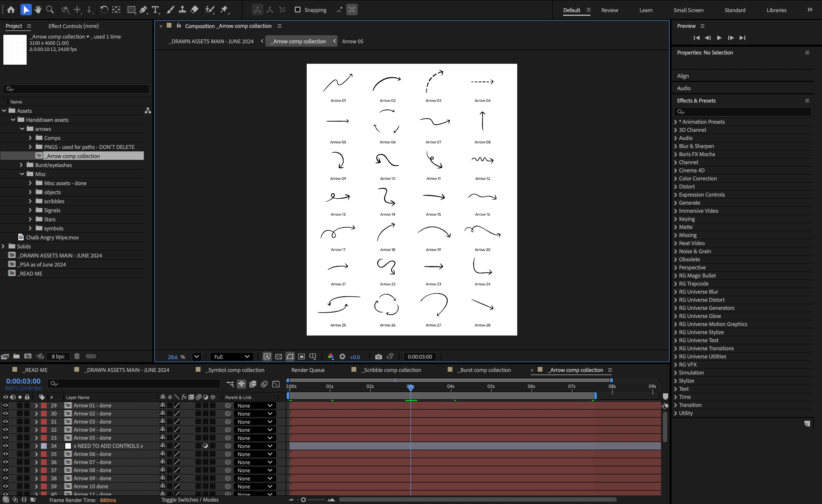Select the Pen tool in the toolbar
Screen dimensions: 822x504
pyautogui.click(x=143, y=10)
